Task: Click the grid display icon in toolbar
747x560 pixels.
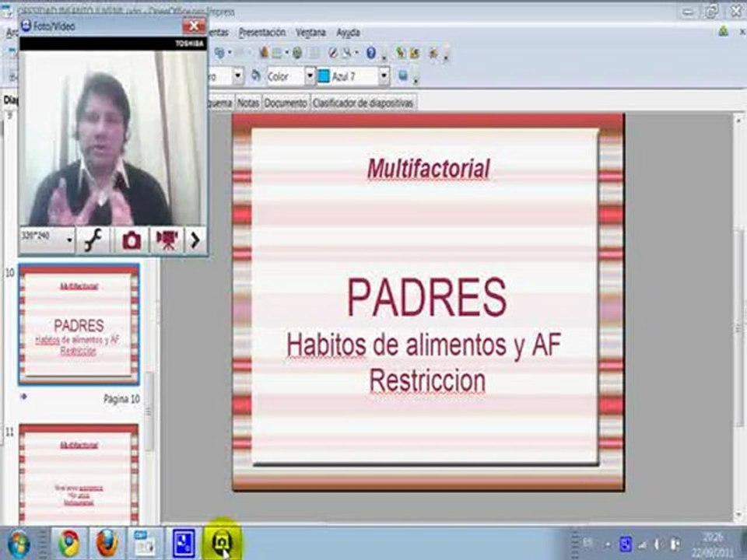Action: click(315, 53)
